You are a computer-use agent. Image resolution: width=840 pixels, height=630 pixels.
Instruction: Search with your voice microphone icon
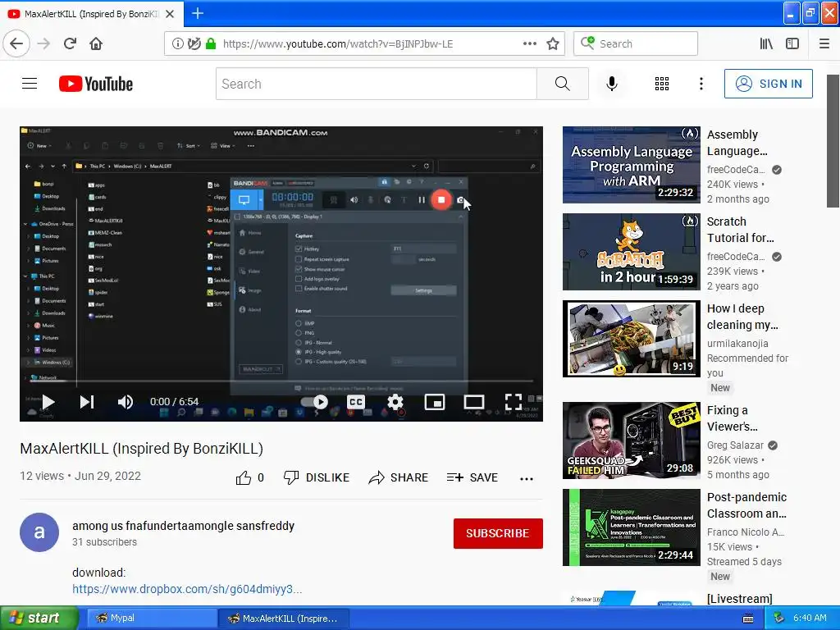click(612, 84)
